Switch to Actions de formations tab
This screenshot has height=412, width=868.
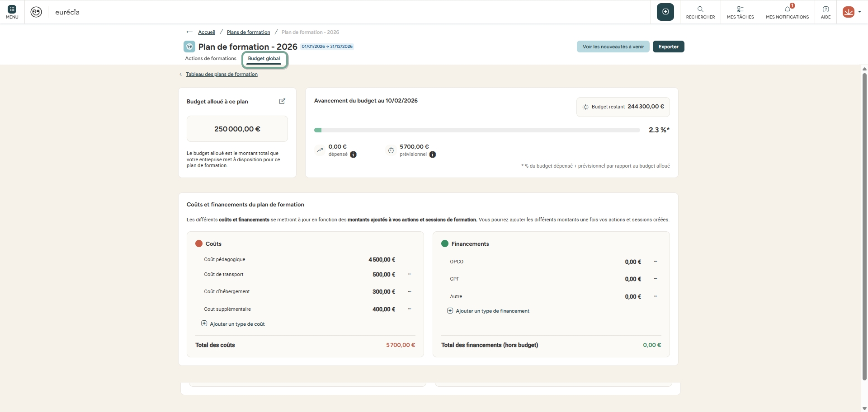pos(211,59)
